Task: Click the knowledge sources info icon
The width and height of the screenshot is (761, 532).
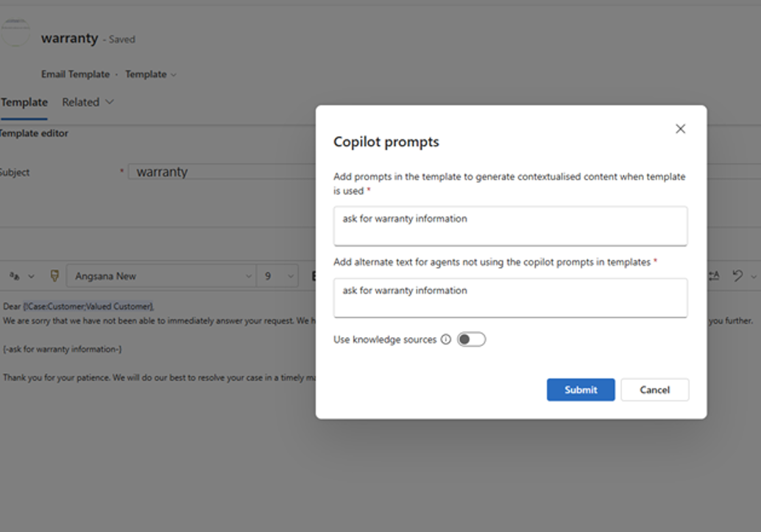Action: [x=445, y=340]
